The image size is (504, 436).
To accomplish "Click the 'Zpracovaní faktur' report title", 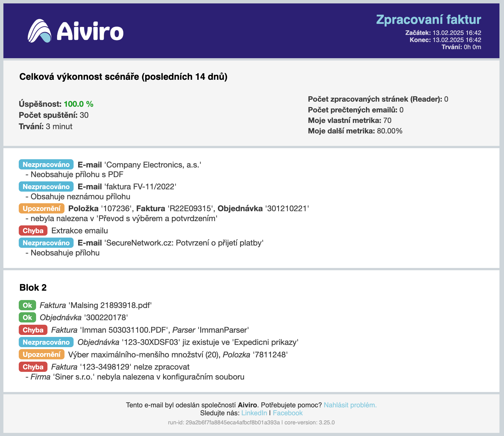I will click(x=428, y=20).
